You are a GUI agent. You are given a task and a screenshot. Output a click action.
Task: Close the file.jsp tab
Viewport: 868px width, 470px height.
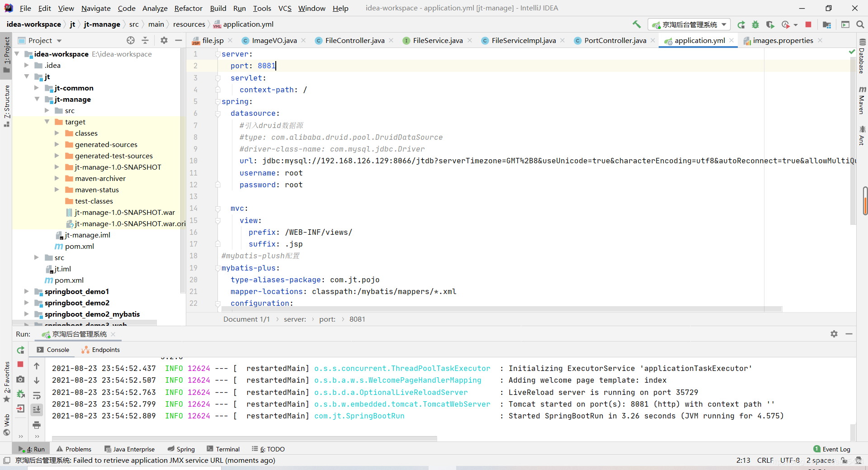230,40
